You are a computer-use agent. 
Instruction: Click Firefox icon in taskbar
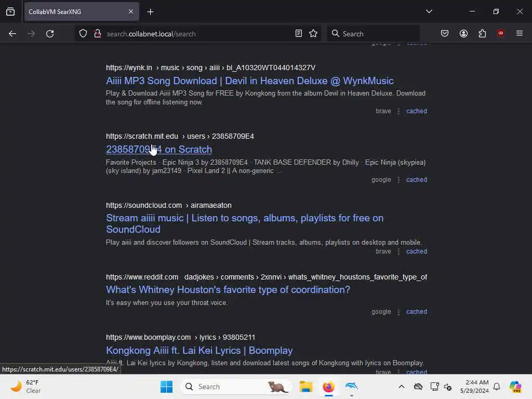click(x=328, y=387)
